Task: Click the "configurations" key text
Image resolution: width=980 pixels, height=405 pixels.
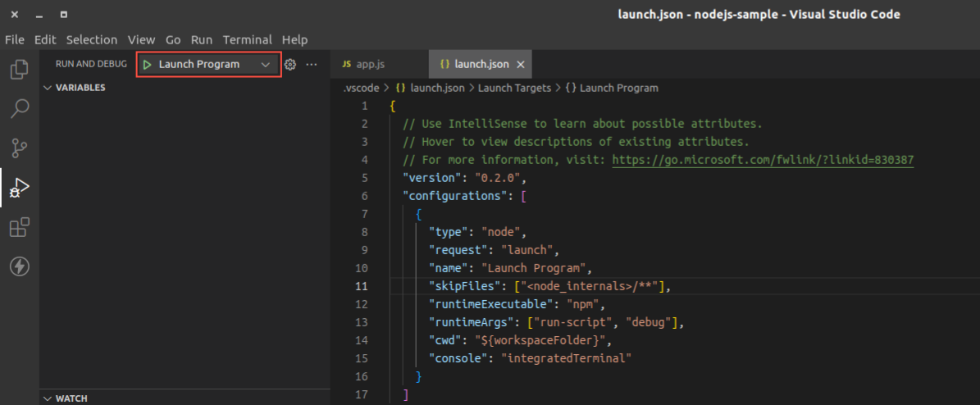Action: pyautogui.click(x=456, y=196)
